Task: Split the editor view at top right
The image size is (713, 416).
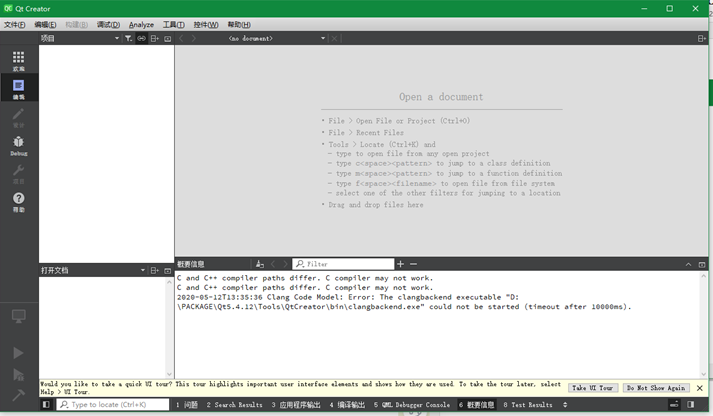Action: 702,39
